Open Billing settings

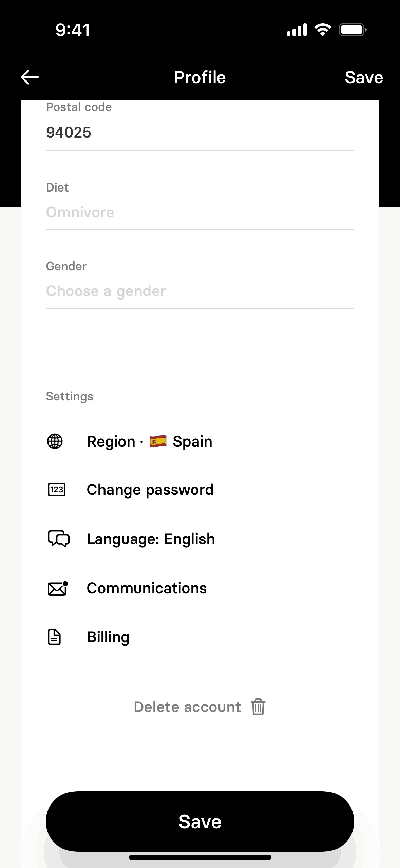click(108, 637)
